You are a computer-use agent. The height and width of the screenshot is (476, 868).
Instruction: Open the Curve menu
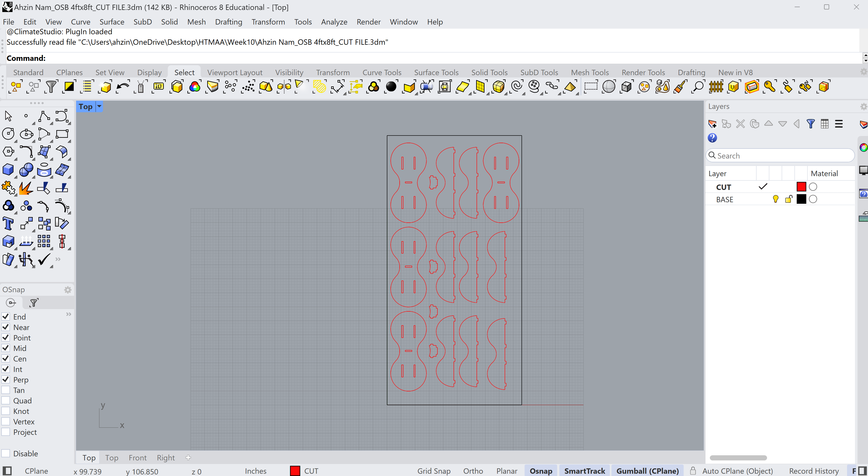[80, 22]
